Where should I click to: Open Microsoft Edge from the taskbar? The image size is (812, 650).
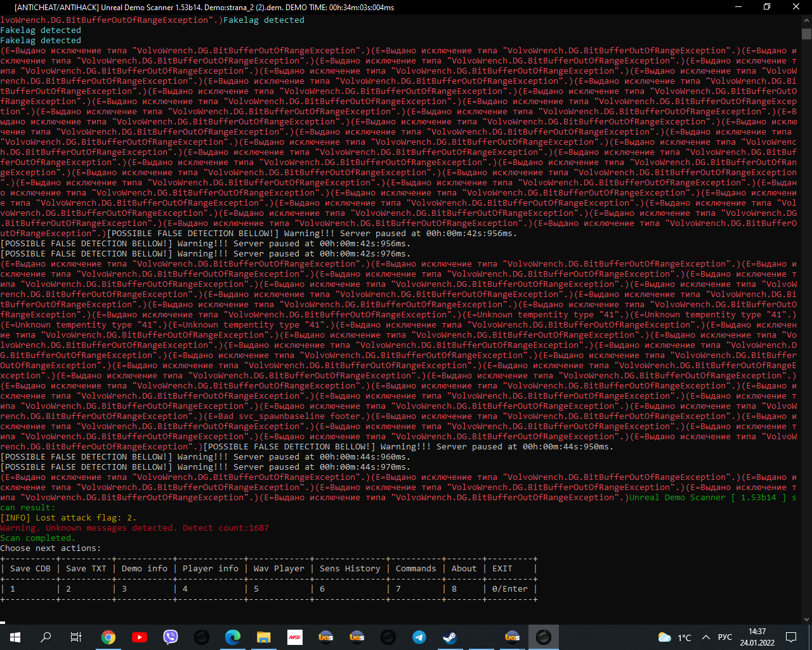coord(233,637)
